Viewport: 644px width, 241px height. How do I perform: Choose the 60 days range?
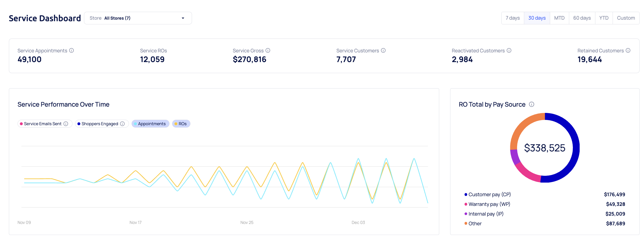tap(582, 18)
